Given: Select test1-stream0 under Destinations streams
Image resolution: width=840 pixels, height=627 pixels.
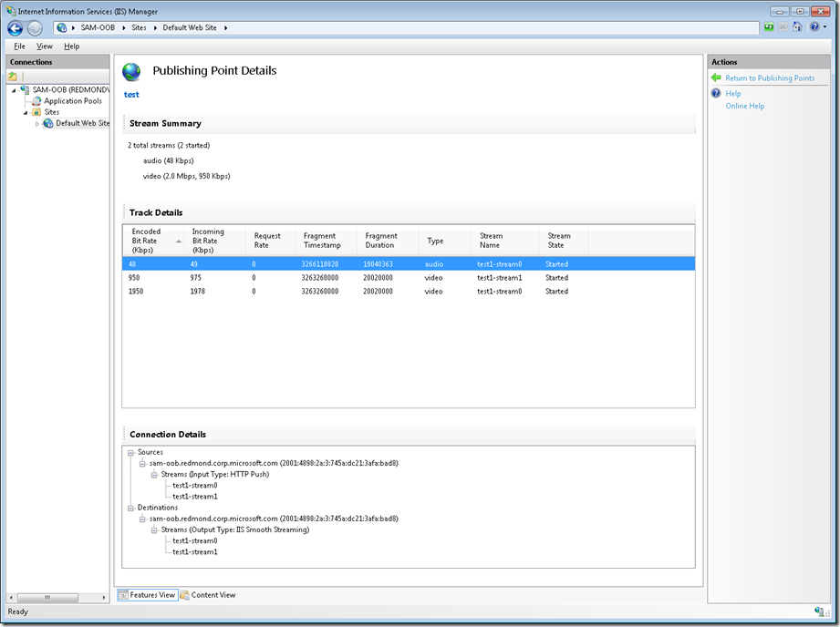Looking at the screenshot, I should point(195,540).
